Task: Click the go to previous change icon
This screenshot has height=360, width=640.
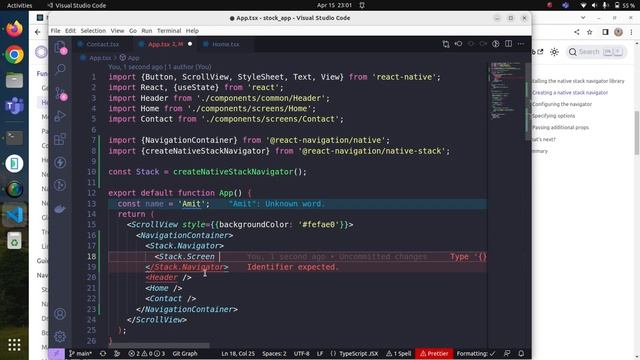Action: pos(458,44)
